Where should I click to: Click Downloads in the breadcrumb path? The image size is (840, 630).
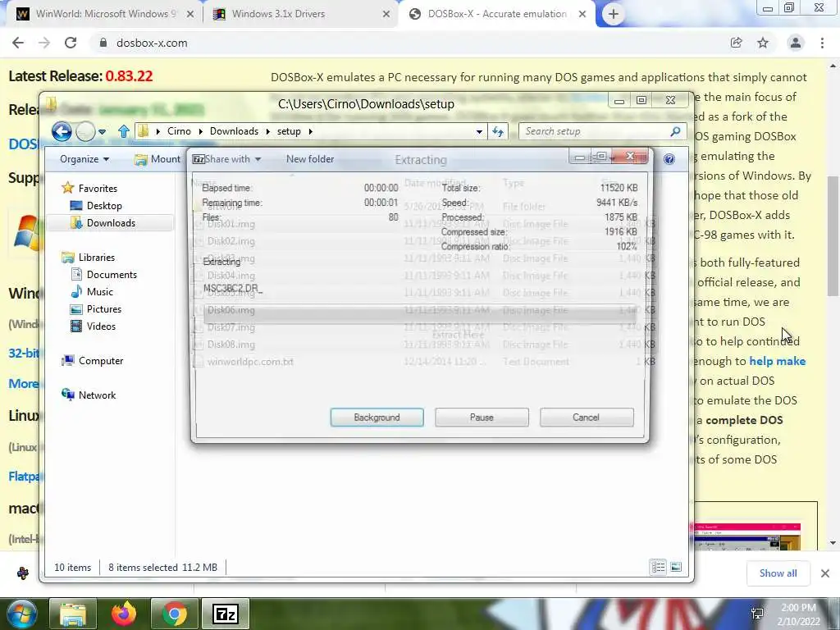pos(234,131)
